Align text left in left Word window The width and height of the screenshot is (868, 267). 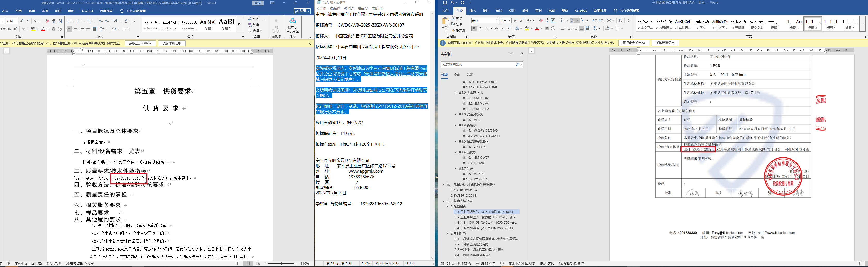69,29
